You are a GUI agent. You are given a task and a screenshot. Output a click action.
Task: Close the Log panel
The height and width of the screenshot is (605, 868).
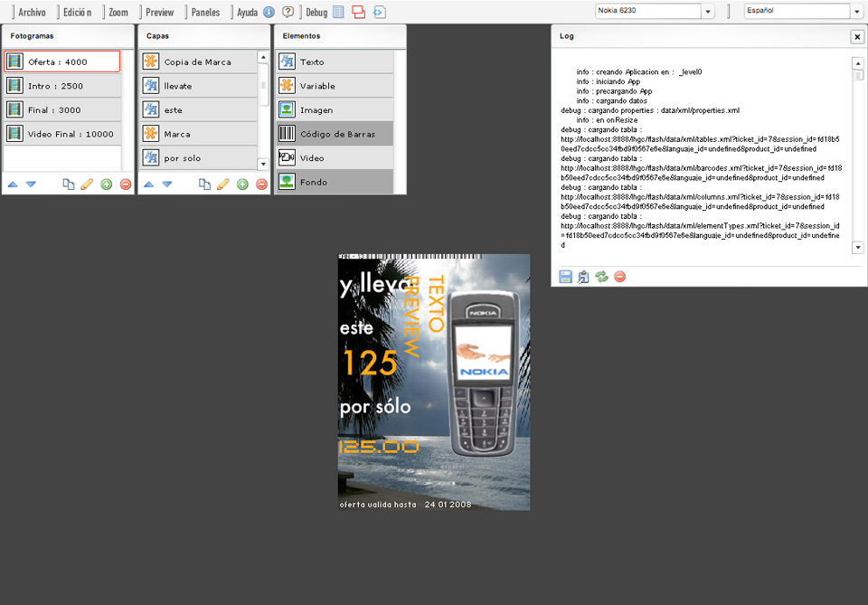(857, 36)
